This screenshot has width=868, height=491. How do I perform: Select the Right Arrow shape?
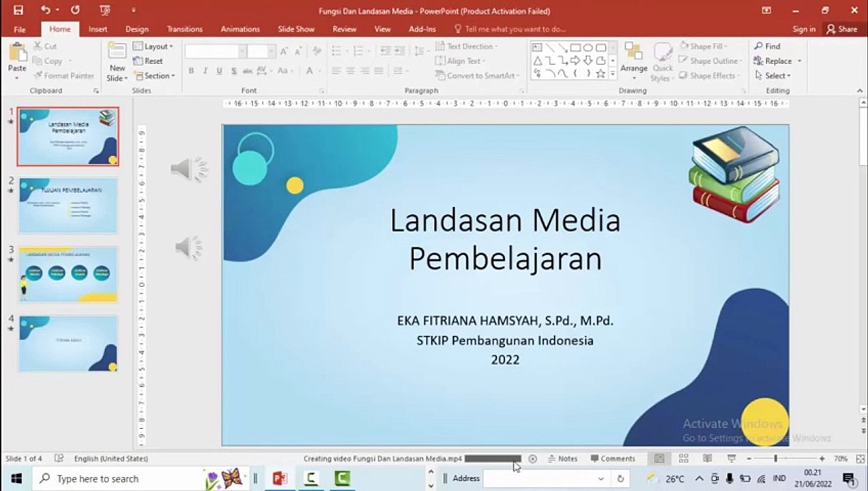point(575,61)
